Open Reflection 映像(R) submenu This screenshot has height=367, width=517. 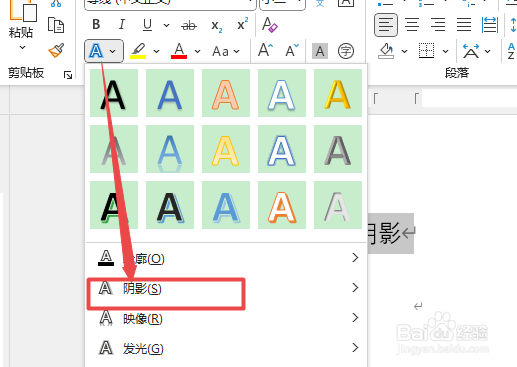tap(226, 318)
